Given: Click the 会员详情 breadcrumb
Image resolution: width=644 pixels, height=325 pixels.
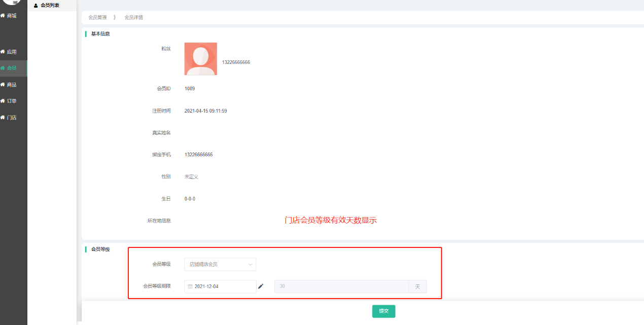Looking at the screenshot, I should (x=133, y=17).
